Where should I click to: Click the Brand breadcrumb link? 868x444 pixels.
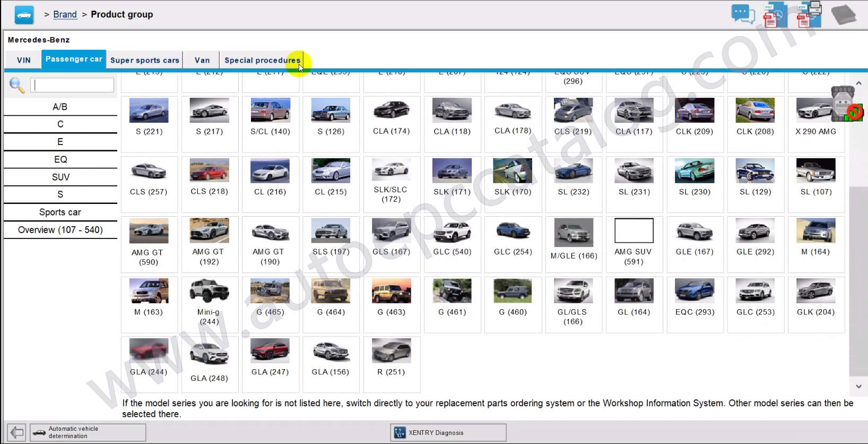click(x=65, y=14)
